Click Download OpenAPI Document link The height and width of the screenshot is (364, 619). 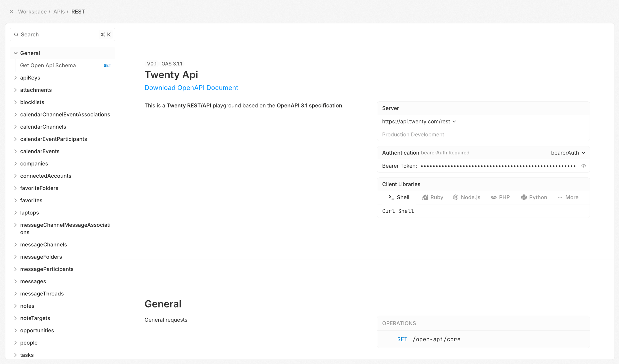191,88
